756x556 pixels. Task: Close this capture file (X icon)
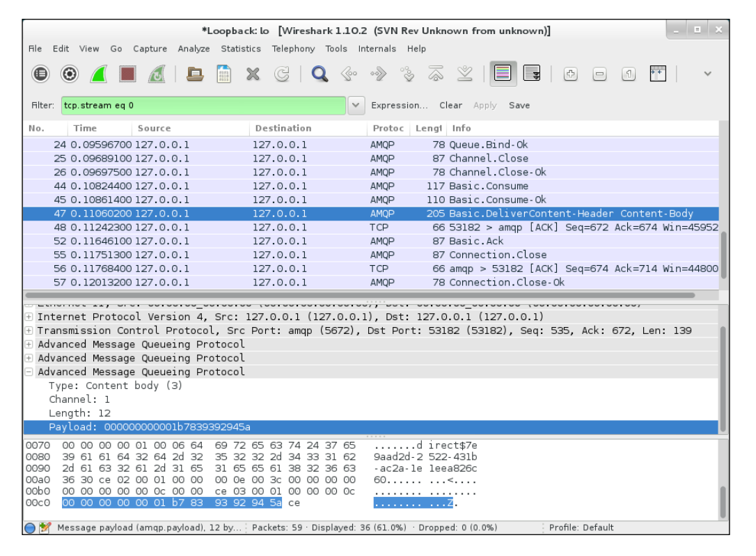[253, 74]
